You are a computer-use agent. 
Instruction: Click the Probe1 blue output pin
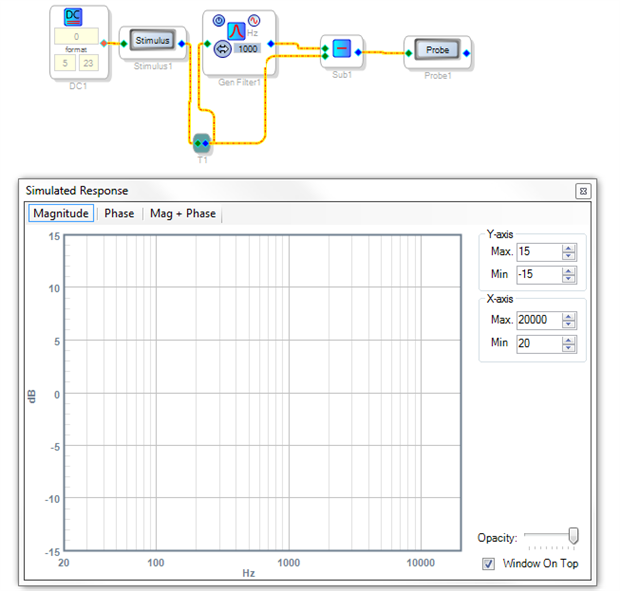[x=467, y=53]
